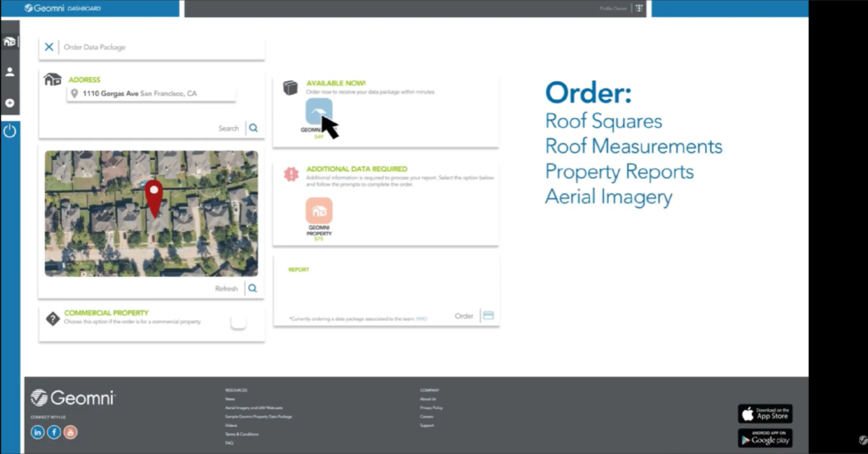
Task: Click the red alert badge icon
Action: coord(292,174)
